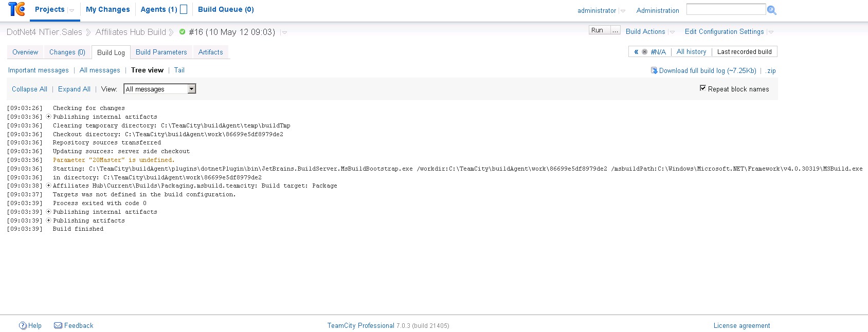Viewport: 868px width, 332px height.
Task: Click TeamCity Professional footer link
Action: click(361, 325)
